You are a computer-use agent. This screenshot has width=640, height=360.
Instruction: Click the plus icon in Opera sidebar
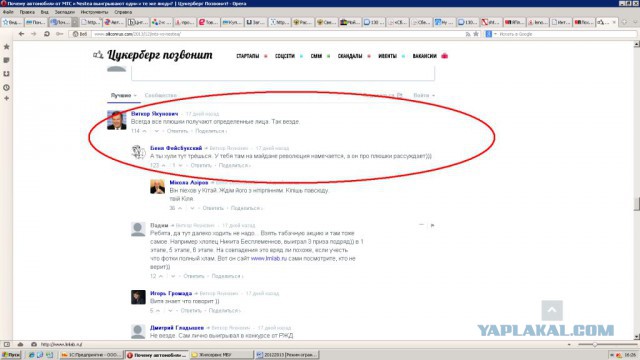tap(7, 98)
